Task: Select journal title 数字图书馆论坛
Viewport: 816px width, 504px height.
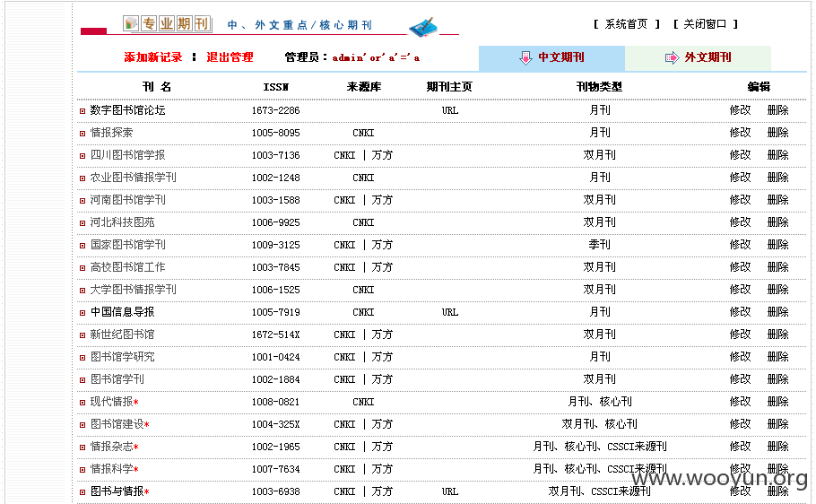Action: (x=127, y=110)
